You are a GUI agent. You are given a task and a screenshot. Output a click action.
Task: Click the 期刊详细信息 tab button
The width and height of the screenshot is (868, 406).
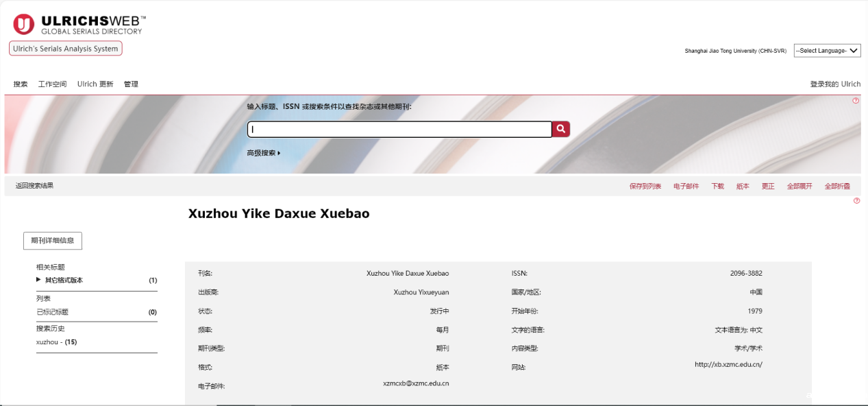(53, 241)
